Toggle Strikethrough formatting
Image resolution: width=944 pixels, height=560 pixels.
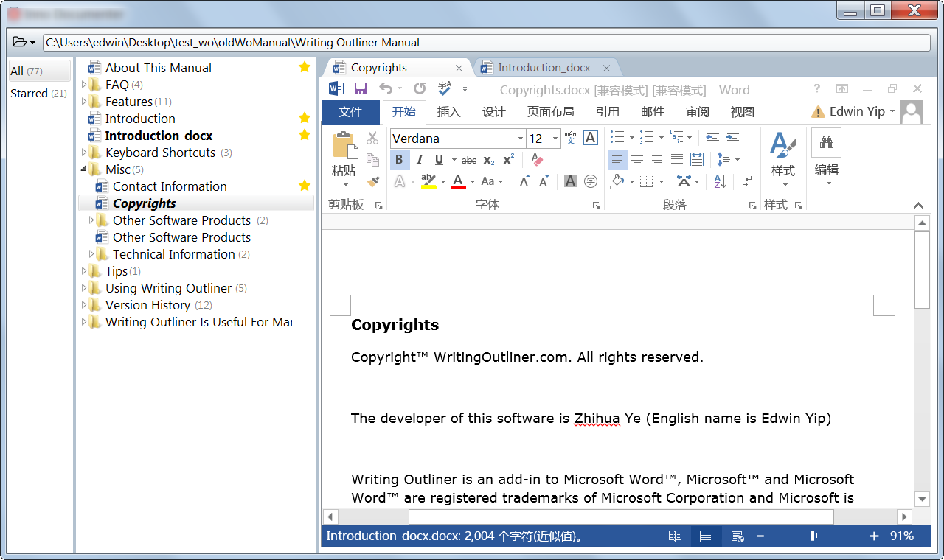(x=469, y=160)
